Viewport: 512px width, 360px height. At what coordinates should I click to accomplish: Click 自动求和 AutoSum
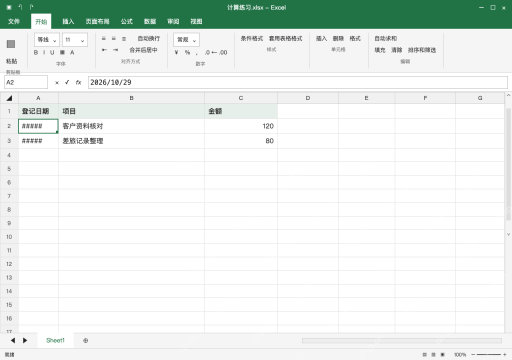[386, 39]
